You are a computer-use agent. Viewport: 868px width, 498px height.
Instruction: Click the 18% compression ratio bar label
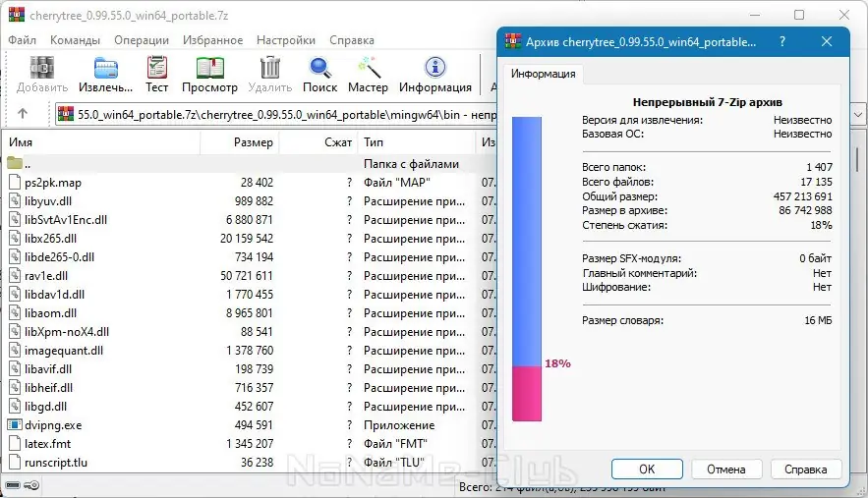pos(557,363)
